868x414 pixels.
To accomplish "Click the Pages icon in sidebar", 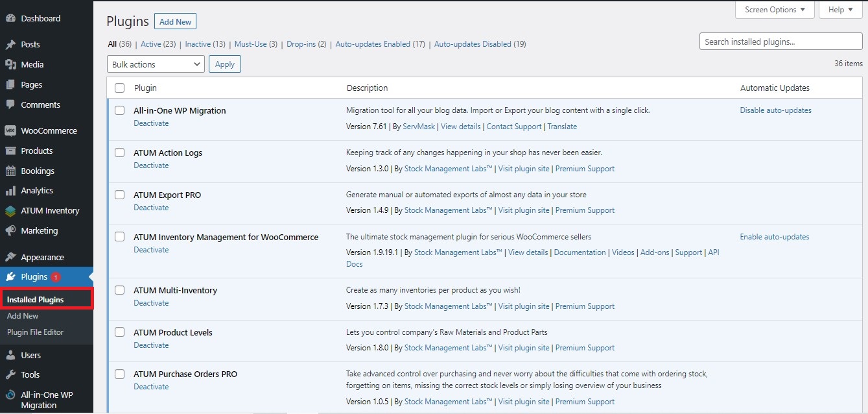I will 10,85.
